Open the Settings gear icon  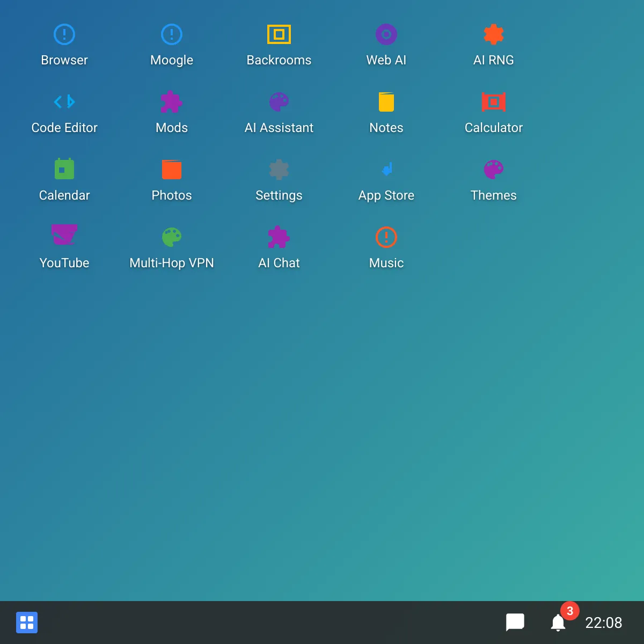coord(279,170)
